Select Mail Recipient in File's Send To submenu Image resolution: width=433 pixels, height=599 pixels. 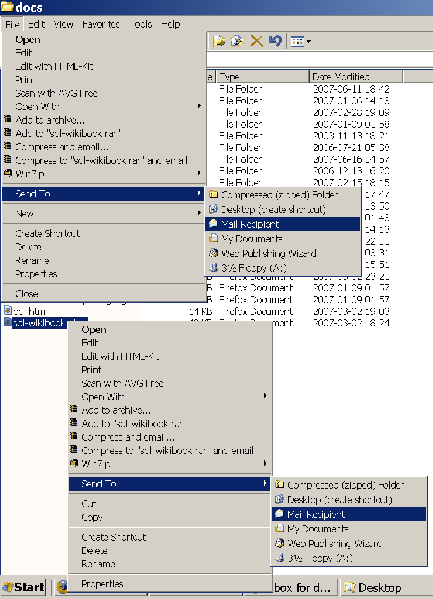[283, 224]
